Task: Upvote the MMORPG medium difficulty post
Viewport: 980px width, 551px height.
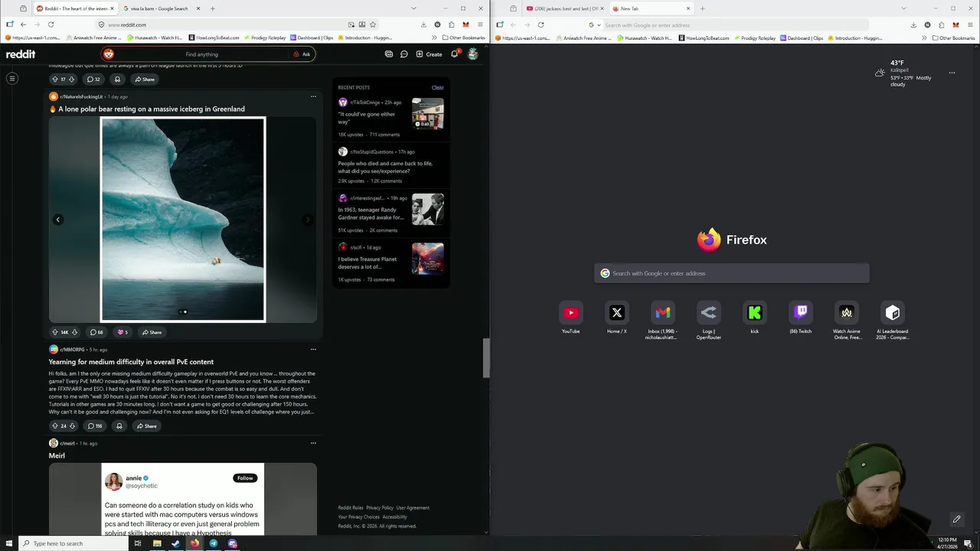Action: pyautogui.click(x=54, y=426)
